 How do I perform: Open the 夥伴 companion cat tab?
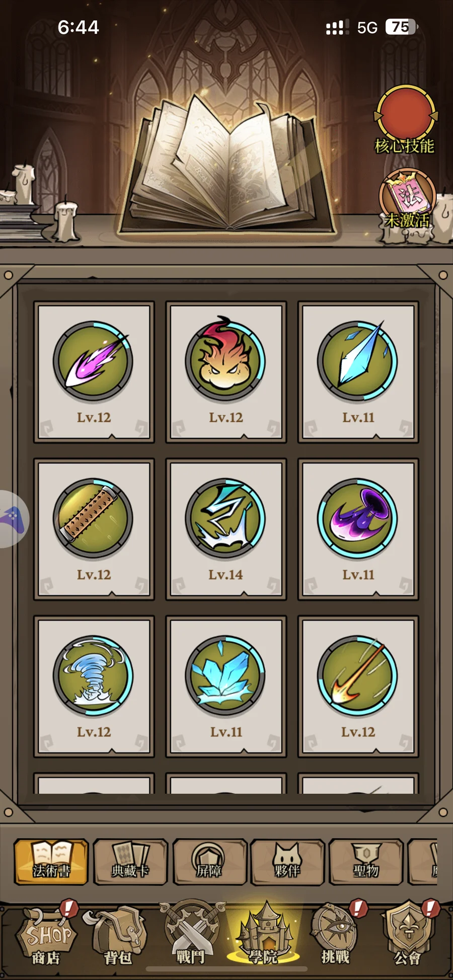click(x=287, y=861)
